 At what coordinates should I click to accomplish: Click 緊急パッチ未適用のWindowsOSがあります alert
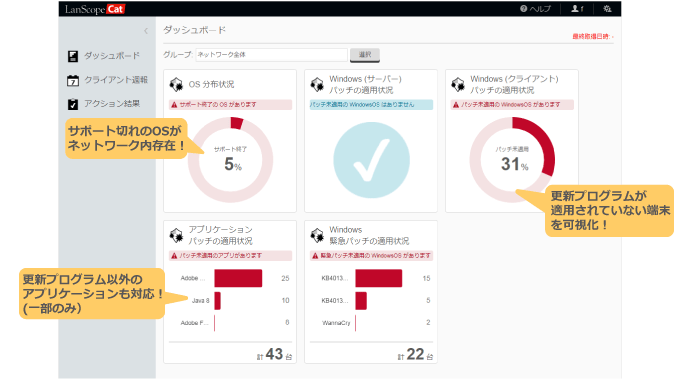tap(371, 256)
